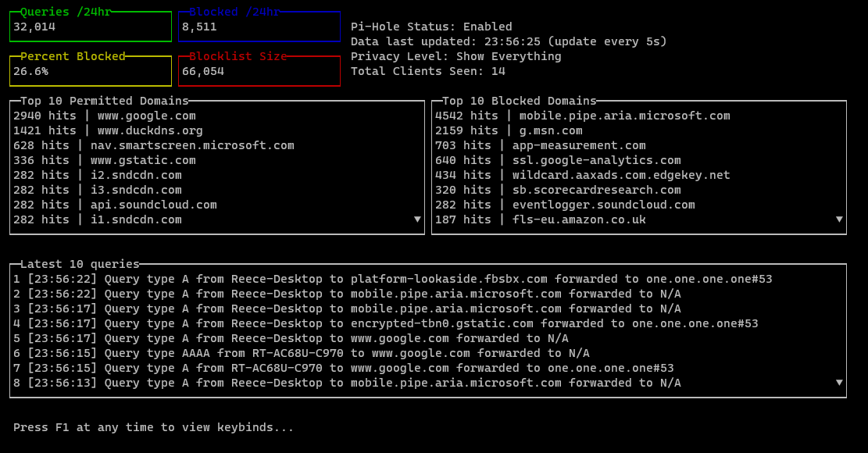Image resolution: width=868 pixels, height=453 pixels.
Task: Select the Queries /24hr box
Action: point(90,27)
